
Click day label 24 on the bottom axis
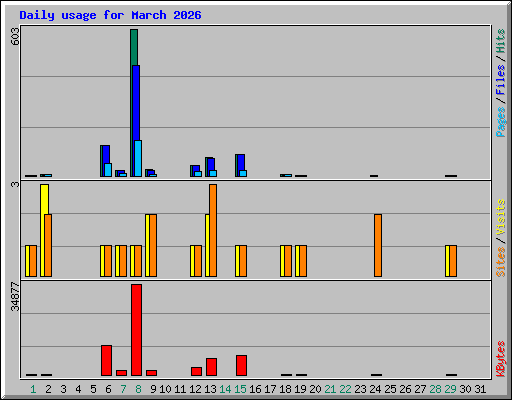(x=375, y=389)
